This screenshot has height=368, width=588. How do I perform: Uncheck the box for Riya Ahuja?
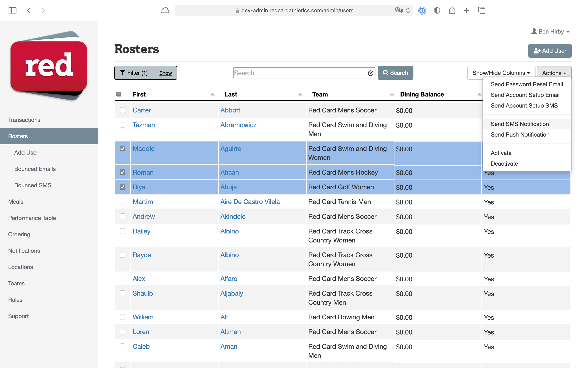coord(122,187)
